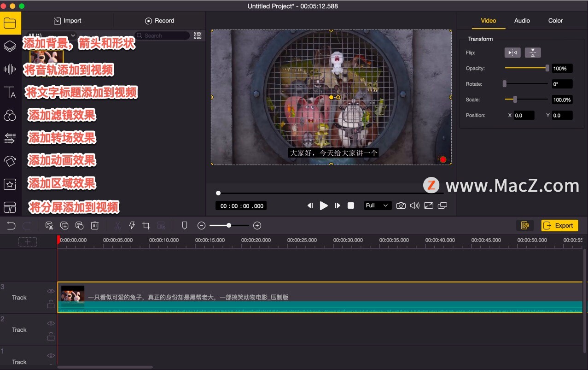Click the duplicate-plus icon in timeline toolbar
This screenshot has height=370, width=588.
(64, 225)
